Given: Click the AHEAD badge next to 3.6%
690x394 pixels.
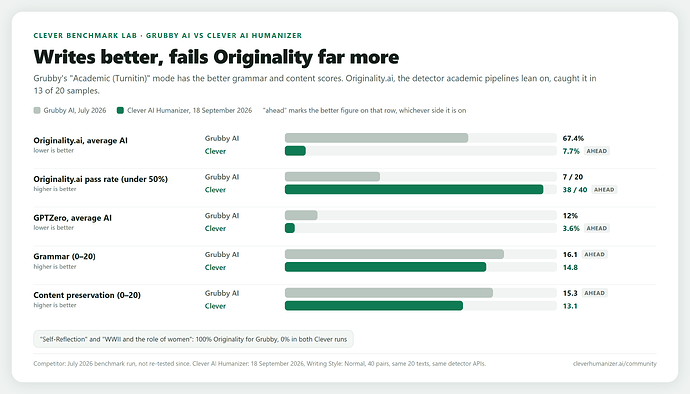Looking at the screenshot, I should (597, 228).
